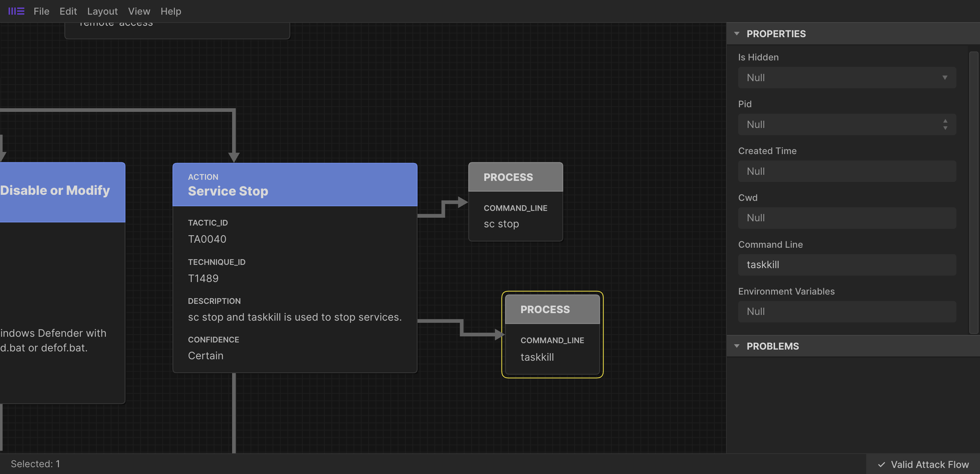Open the View menu

139,11
